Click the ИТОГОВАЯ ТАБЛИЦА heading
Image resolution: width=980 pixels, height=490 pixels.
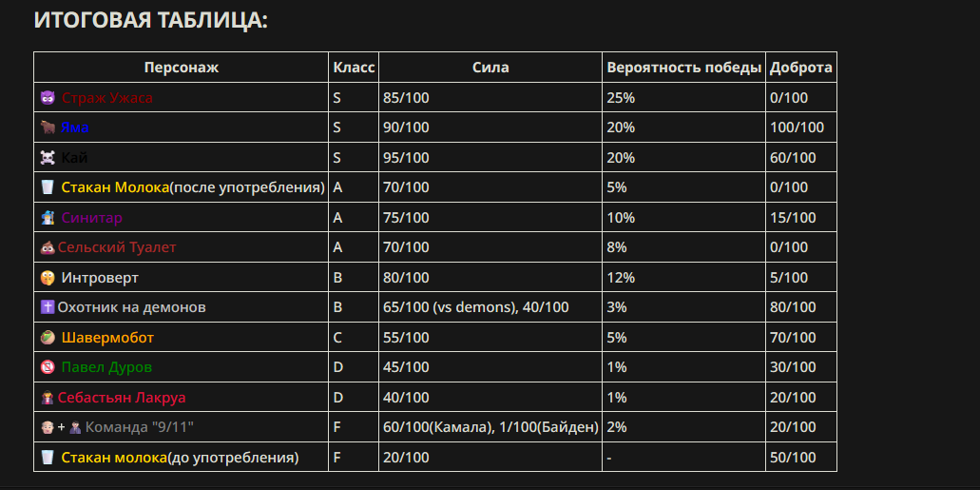coord(151,20)
